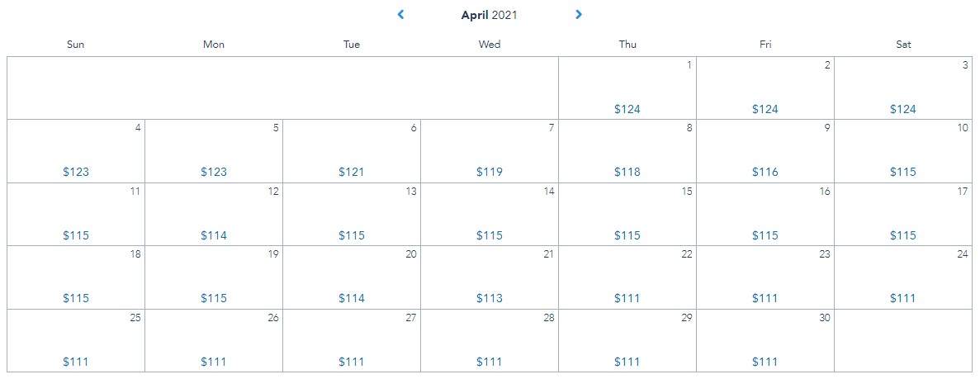Click the $114 price on April 20
Viewport: 980px width, 379px height.
352,298
